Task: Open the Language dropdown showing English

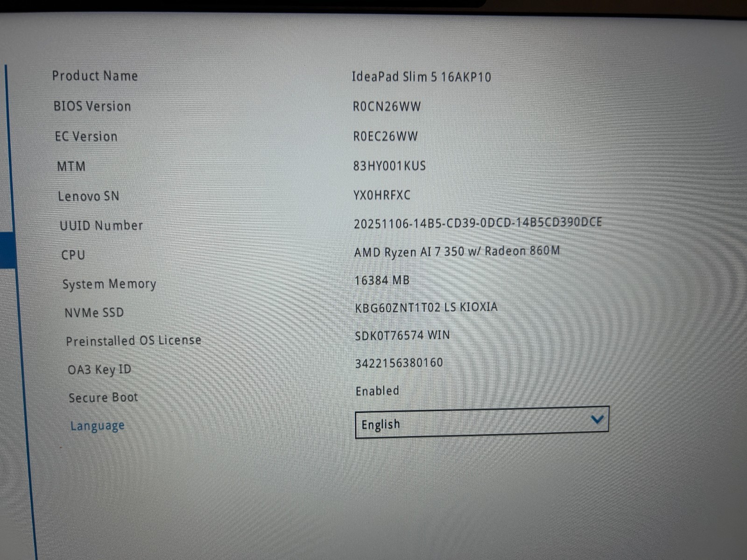Action: tap(482, 423)
